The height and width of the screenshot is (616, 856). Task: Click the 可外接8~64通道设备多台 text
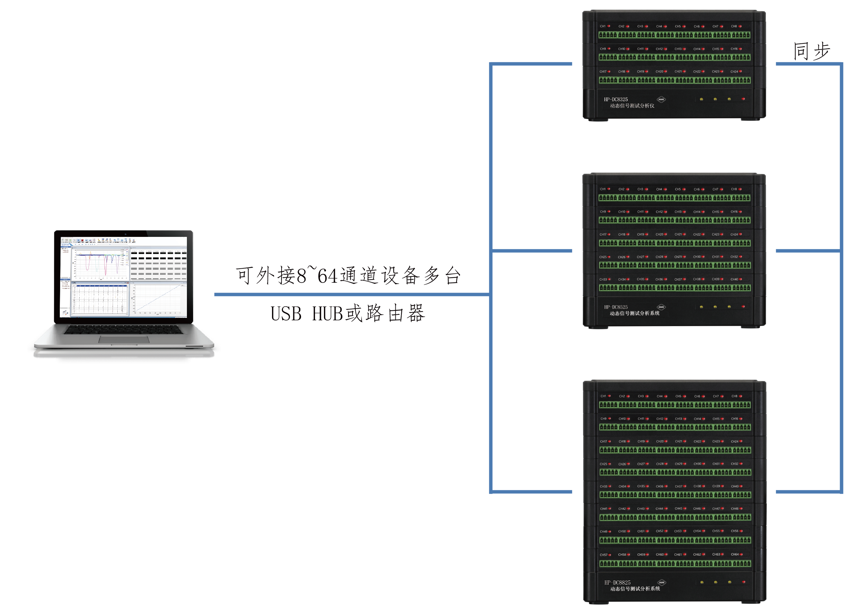348,276
